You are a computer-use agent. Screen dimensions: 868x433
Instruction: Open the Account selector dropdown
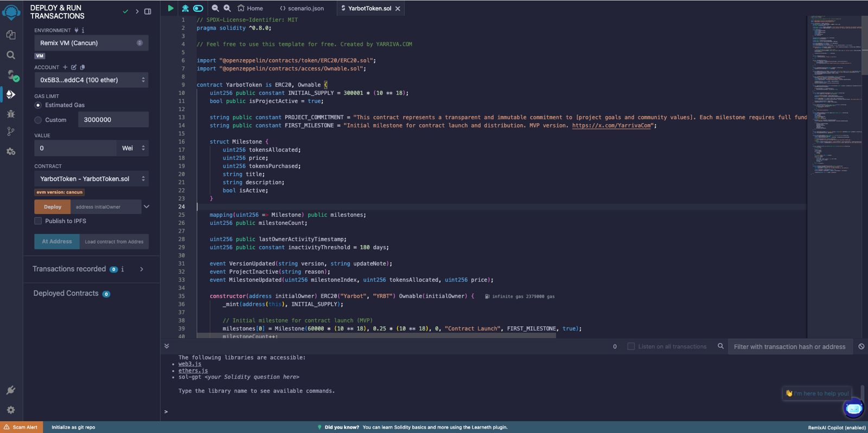(91, 80)
